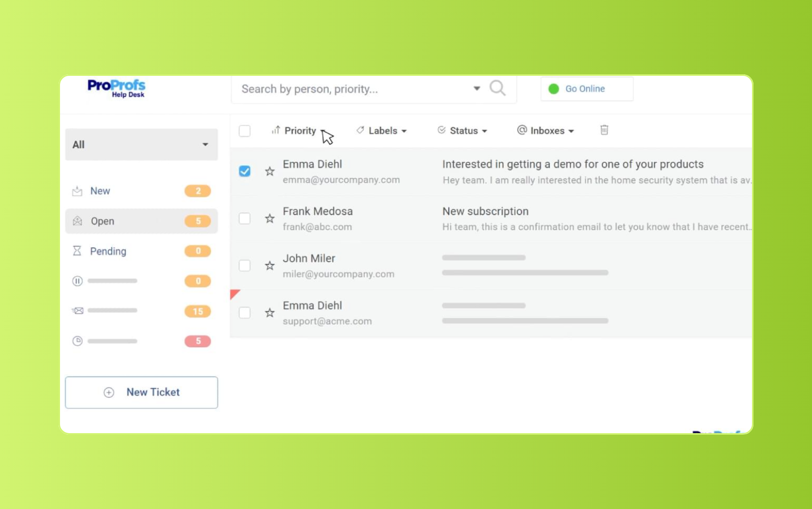Uncheck Emma Diehl emma@yourcompany.com ticket checkbox
Screen dimensions: 812x509
[245, 171]
